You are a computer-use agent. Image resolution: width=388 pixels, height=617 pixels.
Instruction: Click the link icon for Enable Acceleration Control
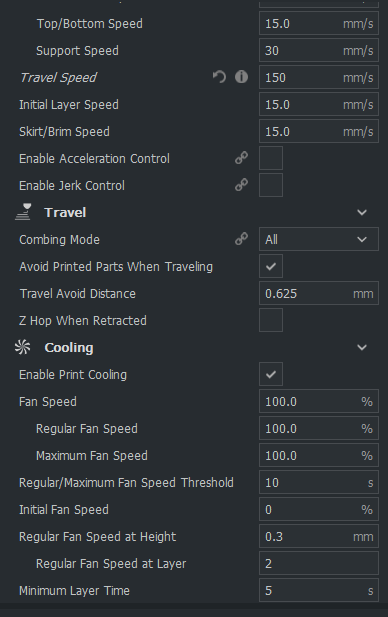coord(241,158)
